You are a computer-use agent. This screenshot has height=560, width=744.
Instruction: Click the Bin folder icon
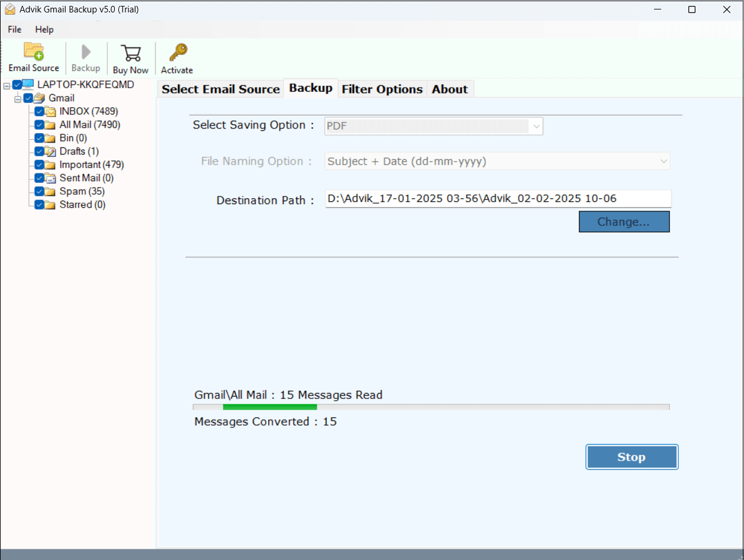coord(51,138)
